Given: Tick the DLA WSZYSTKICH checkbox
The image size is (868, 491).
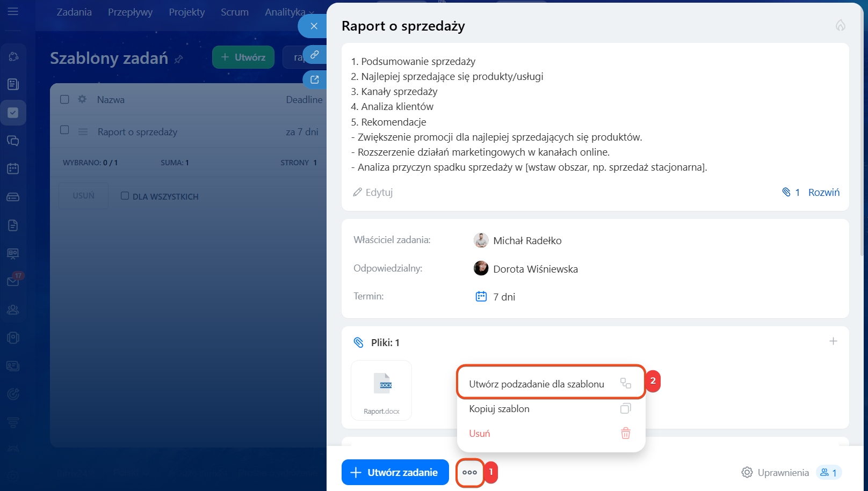Looking at the screenshot, I should [125, 196].
